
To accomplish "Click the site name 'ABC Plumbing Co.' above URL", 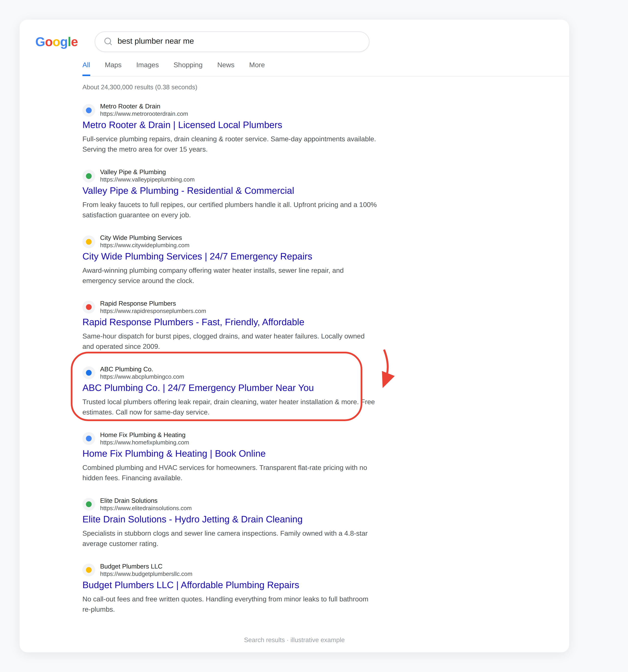I will [127, 369].
